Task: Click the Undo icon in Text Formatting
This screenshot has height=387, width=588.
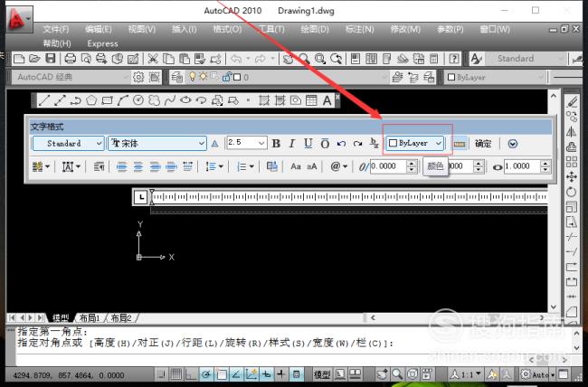Action: click(x=341, y=144)
